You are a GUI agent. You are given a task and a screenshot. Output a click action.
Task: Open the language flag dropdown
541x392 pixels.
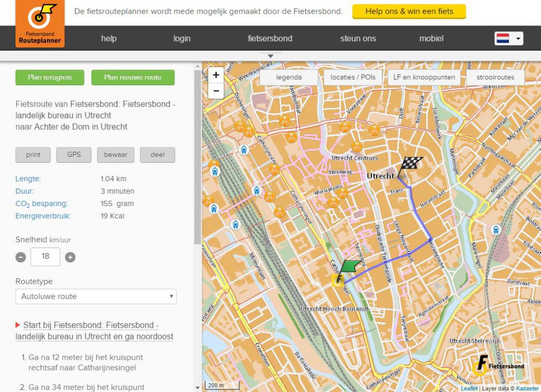point(508,39)
